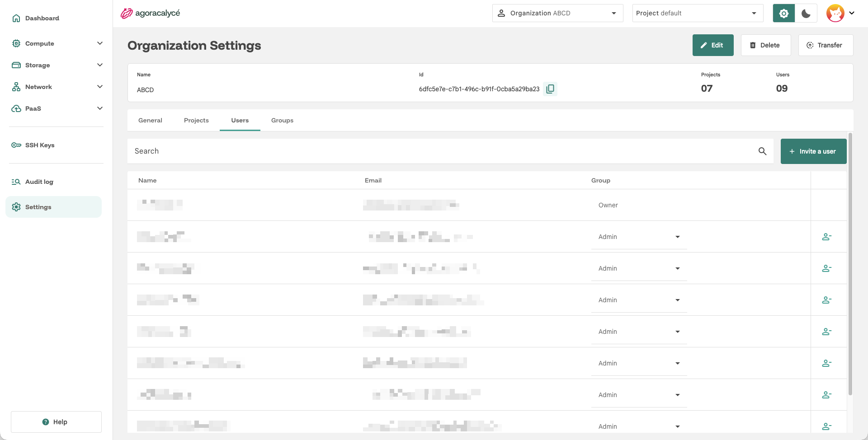Click the Email column header
868x440 pixels.
(373, 180)
